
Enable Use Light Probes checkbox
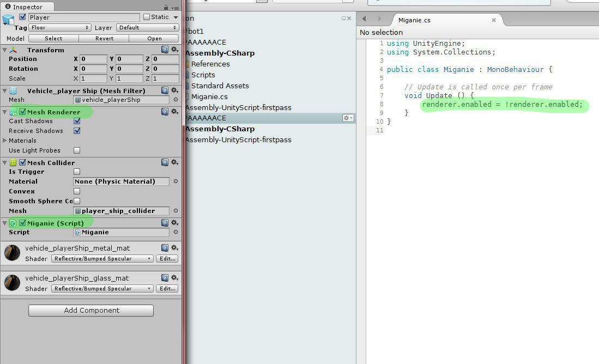click(77, 150)
